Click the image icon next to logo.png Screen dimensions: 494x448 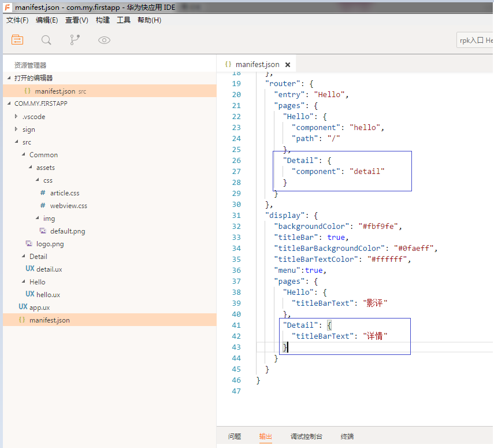point(29,243)
